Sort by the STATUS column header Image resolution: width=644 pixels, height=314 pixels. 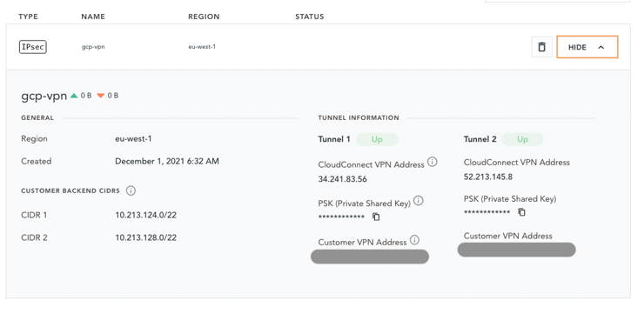(x=310, y=17)
